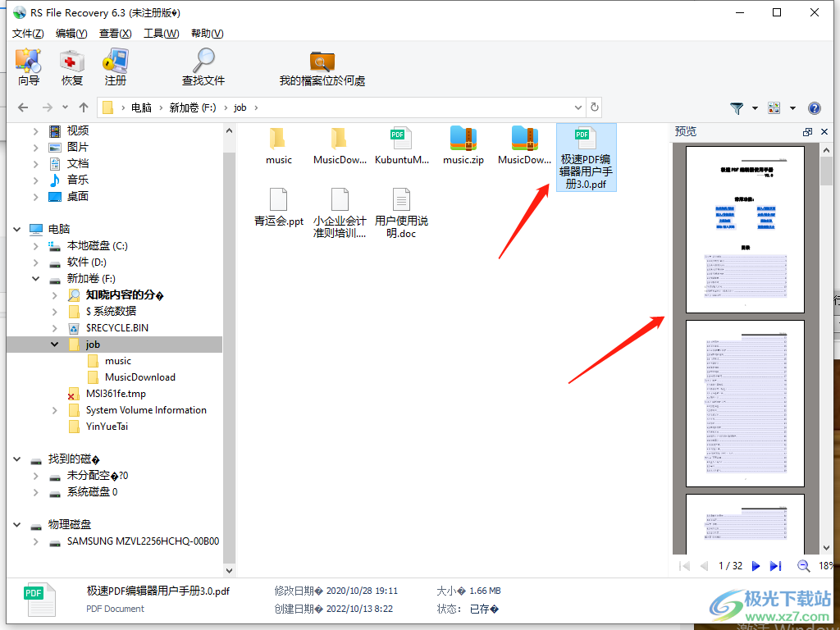Viewport: 840px width, 630px height.
Task: Select 系统磁盘 0 in tree
Action: click(92, 492)
